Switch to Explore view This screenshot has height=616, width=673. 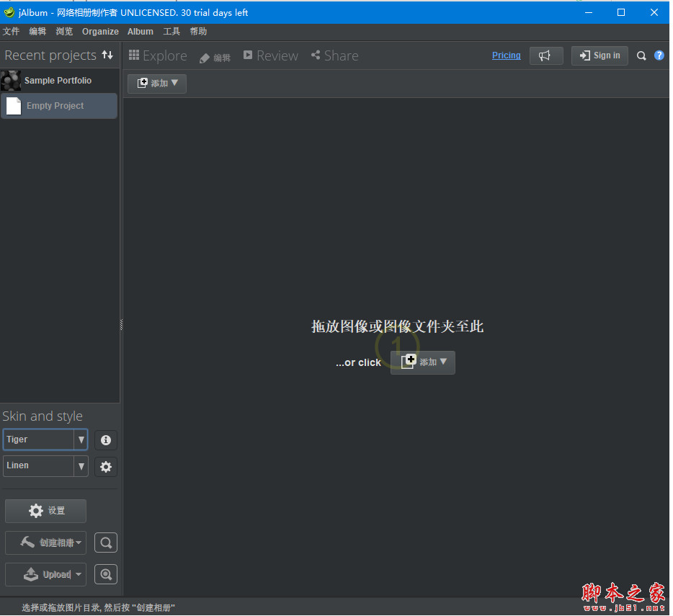(x=158, y=56)
